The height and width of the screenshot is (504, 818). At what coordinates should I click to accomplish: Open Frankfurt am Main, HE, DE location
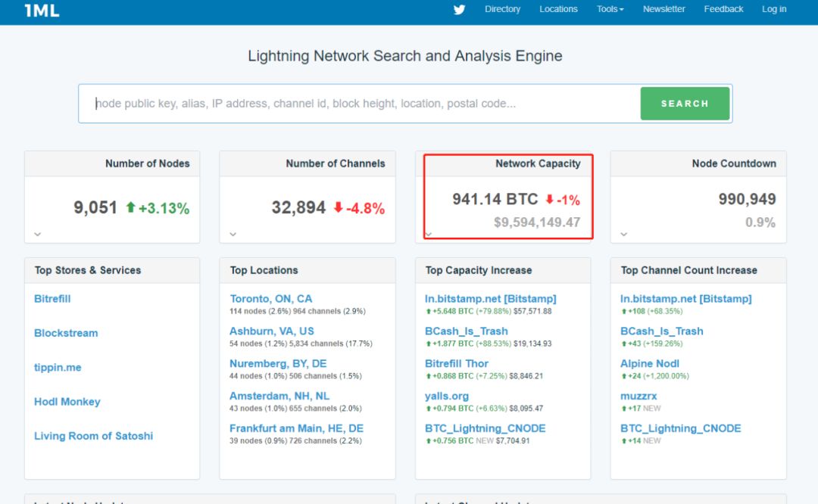click(296, 428)
